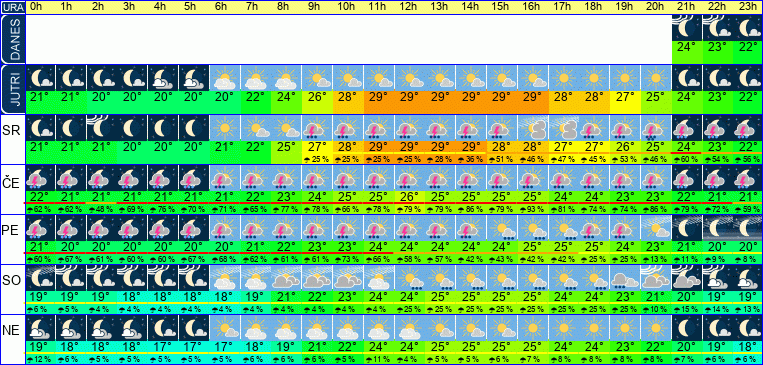The width and height of the screenshot is (763, 365).
Task: Click the DANES 21h windy moon icon
Action: tap(686, 28)
